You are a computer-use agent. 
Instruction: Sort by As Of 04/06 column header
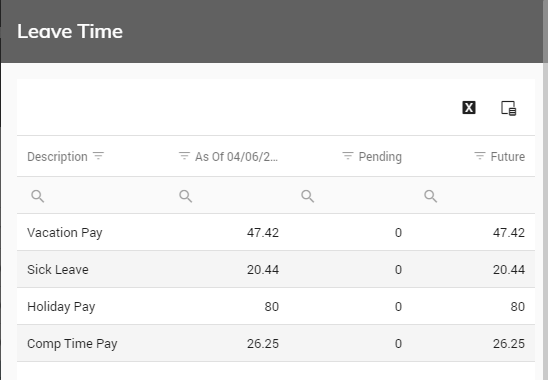(x=237, y=157)
